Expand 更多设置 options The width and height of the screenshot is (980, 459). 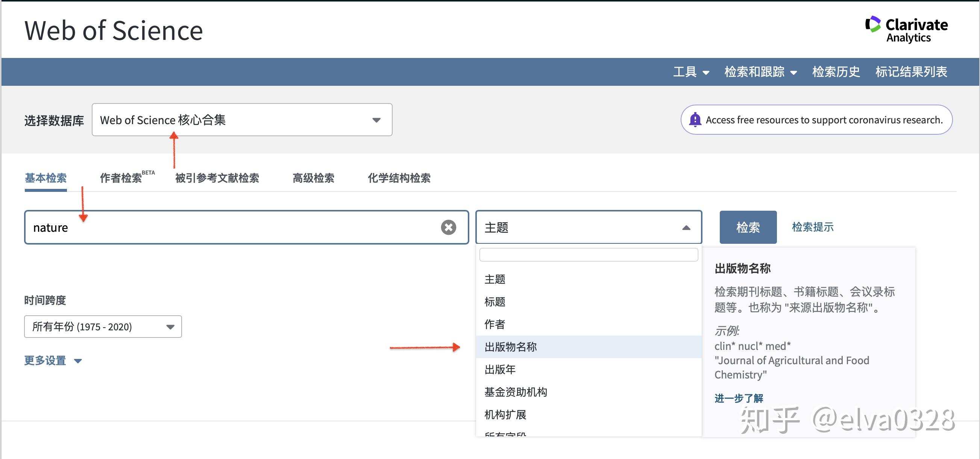coord(53,360)
